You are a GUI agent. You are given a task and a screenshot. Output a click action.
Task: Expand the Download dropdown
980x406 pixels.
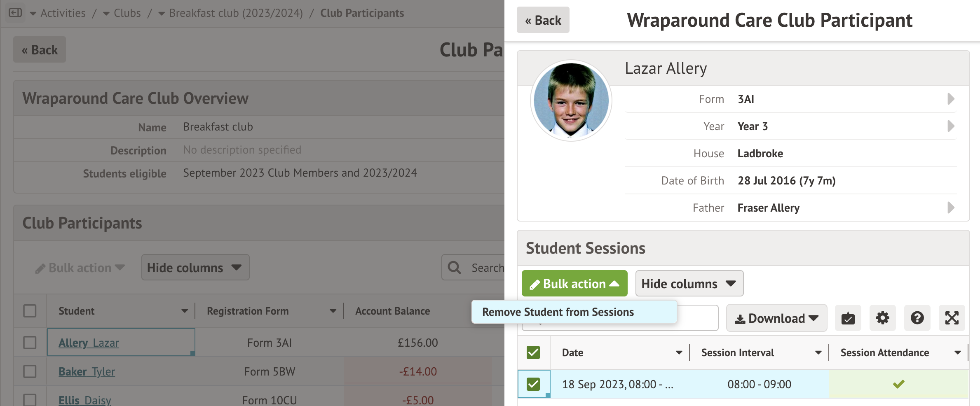click(x=776, y=318)
